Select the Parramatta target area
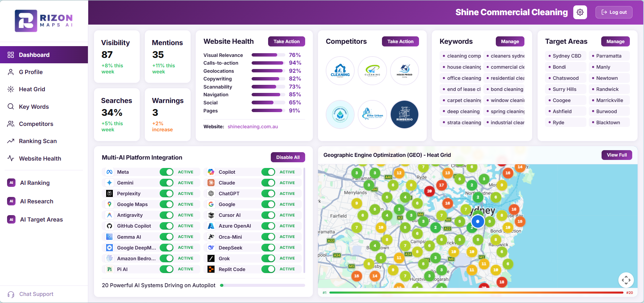 pos(609,56)
